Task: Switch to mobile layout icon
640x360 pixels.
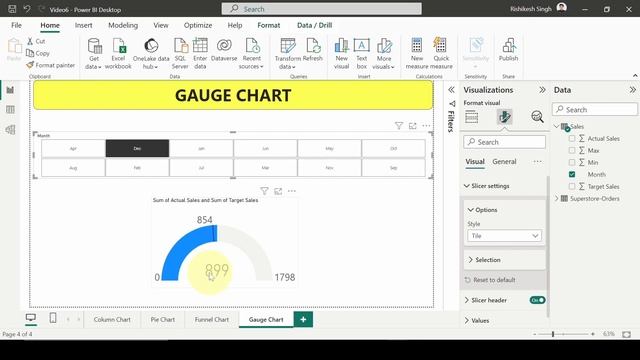Action: pos(53,318)
